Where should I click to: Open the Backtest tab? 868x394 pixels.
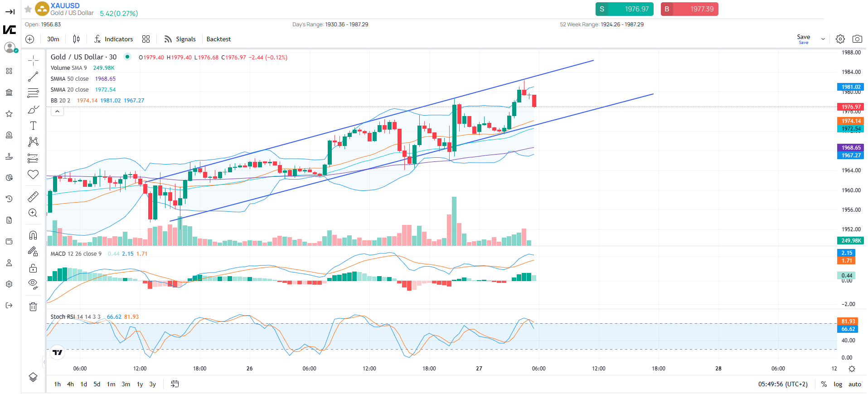tap(218, 39)
